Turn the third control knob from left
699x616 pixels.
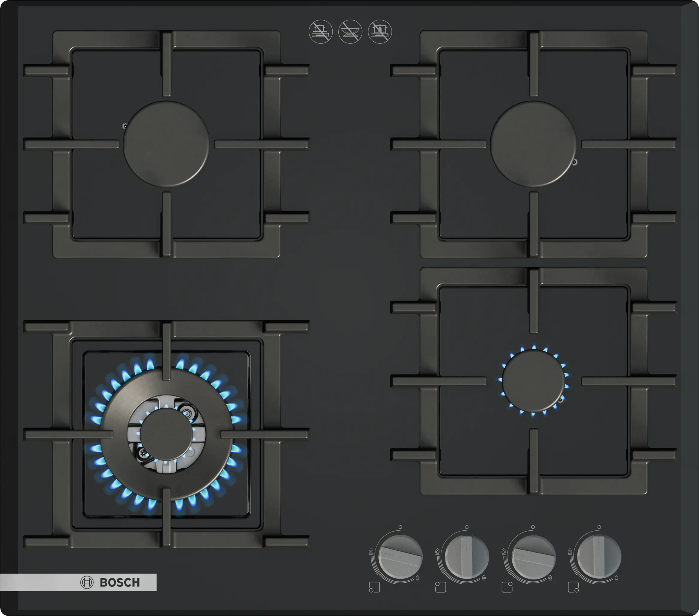[x=533, y=557]
